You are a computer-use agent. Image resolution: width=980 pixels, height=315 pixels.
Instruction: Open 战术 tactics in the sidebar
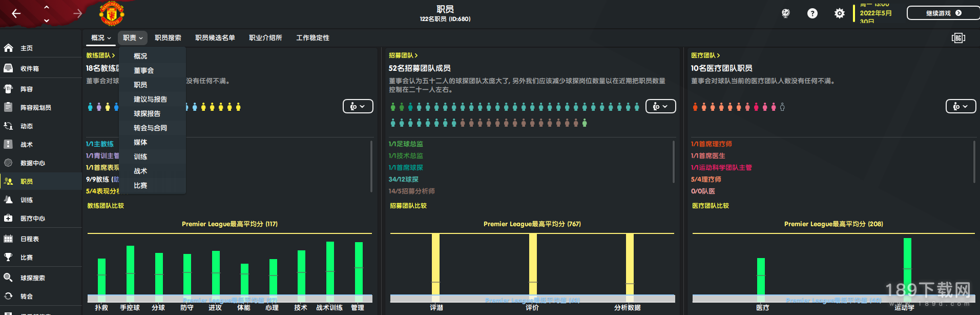click(27, 145)
